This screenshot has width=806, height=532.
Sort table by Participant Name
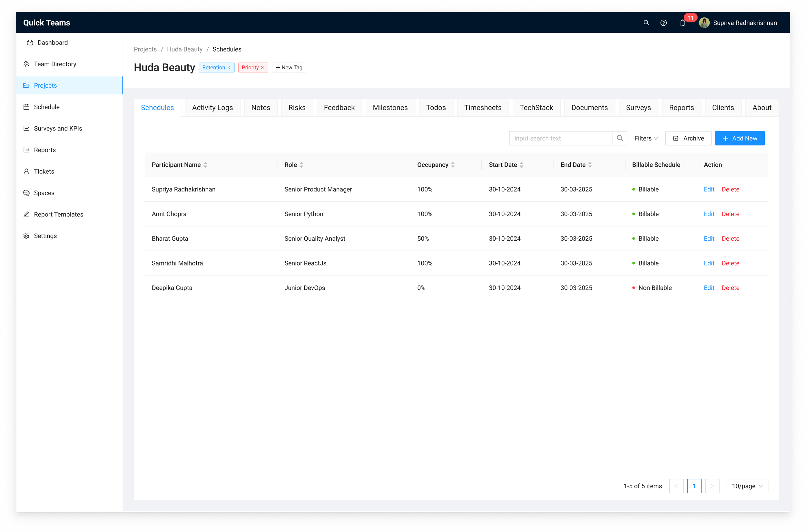(205, 165)
